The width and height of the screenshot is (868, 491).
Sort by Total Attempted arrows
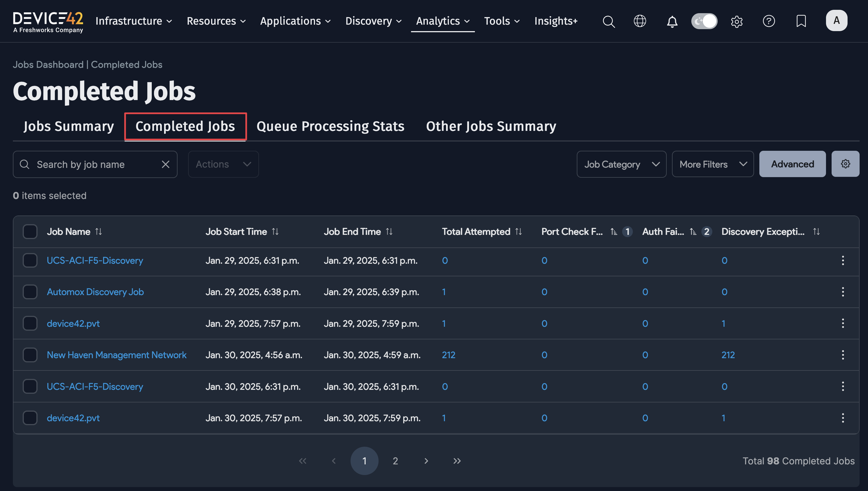[519, 232]
